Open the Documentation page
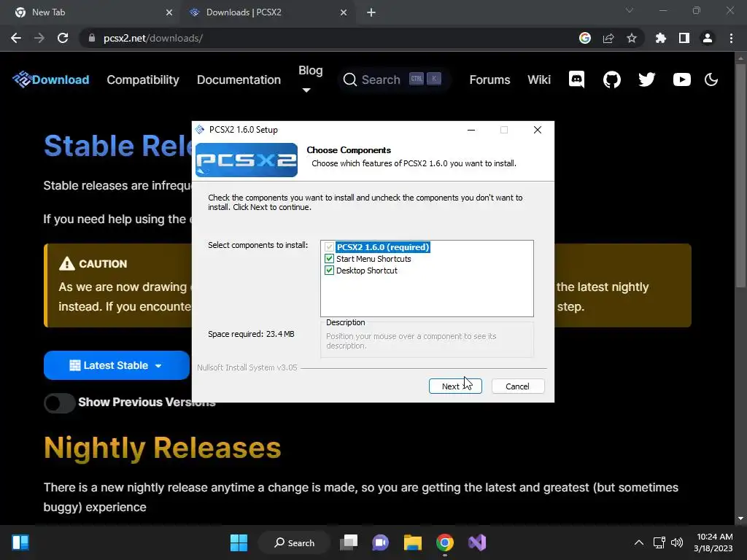The height and width of the screenshot is (560, 747). (239, 79)
